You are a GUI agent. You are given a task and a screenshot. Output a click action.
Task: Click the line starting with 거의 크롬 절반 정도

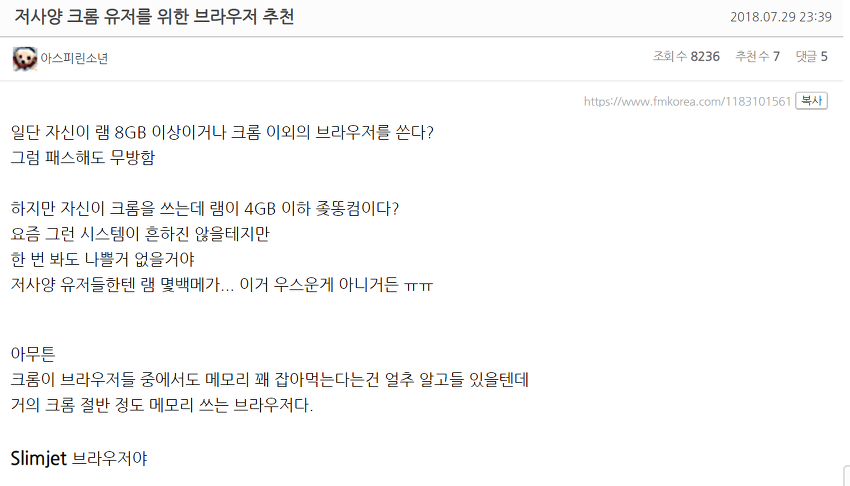[161, 406]
